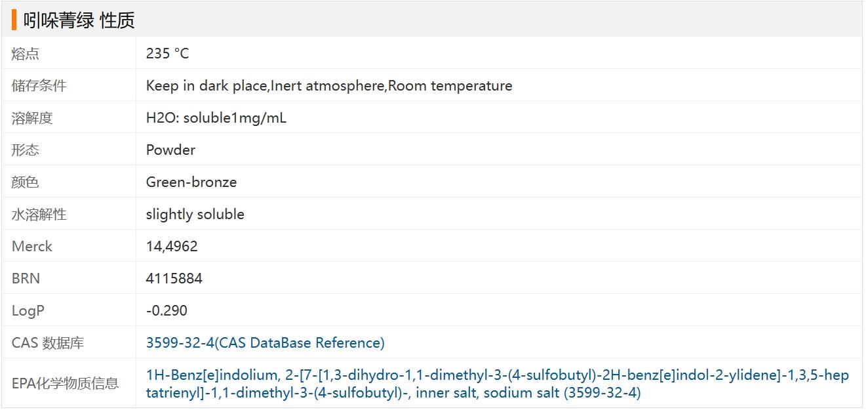Click the H2O: soluble1mg/mL value
This screenshot has width=868, height=412.
216,118
